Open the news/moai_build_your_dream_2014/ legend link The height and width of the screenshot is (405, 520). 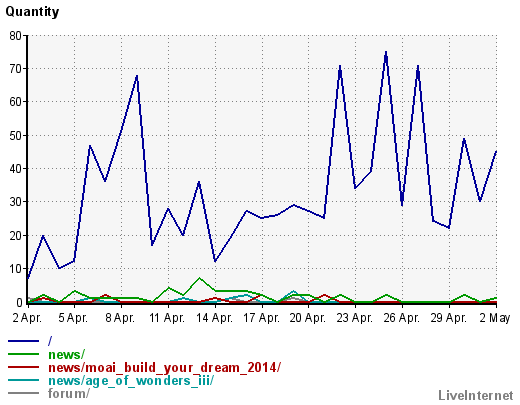(x=165, y=367)
